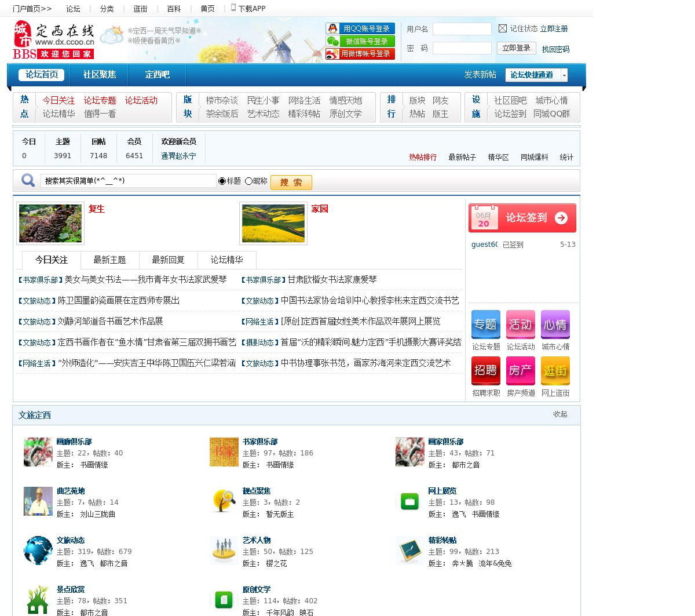Collapse the 文旅定西 section via 收起
The image size is (695, 616).
pyautogui.click(x=560, y=414)
